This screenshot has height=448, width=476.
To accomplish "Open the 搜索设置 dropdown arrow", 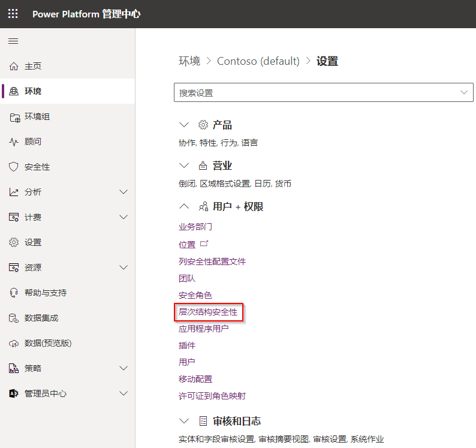I will coord(463,92).
